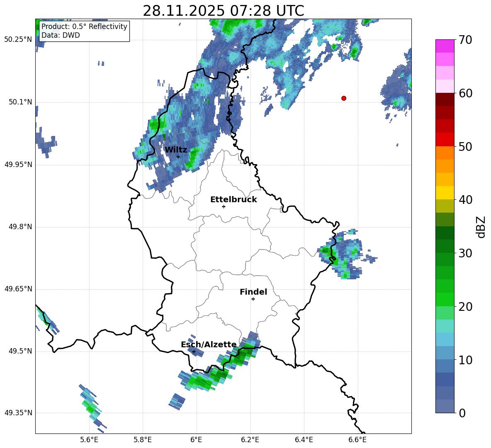This screenshot has width=491, height=448.
Task: Click the dBZ colorbar axis label
Action: 480,227
